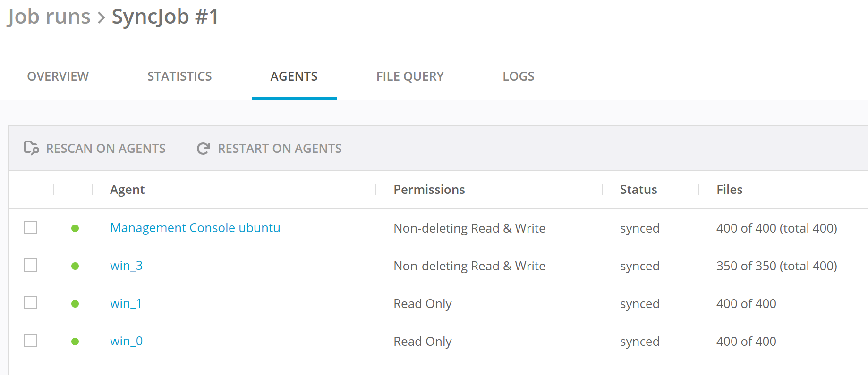Screen dimensions: 868x375
Task: Check the box next to win_1
Action: 31,303
